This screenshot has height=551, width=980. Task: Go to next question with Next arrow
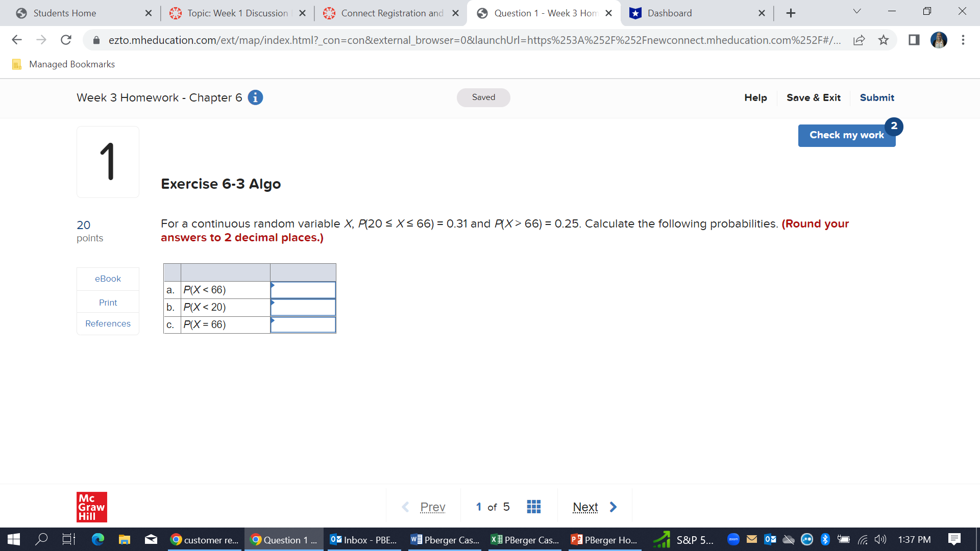click(595, 507)
